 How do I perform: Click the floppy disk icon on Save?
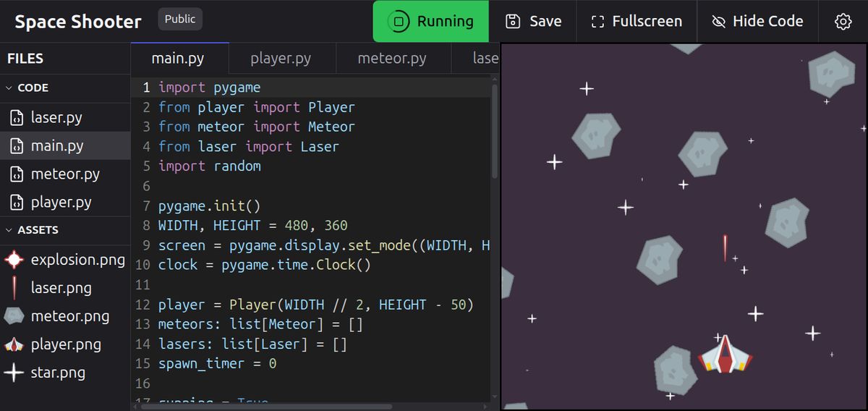click(513, 21)
